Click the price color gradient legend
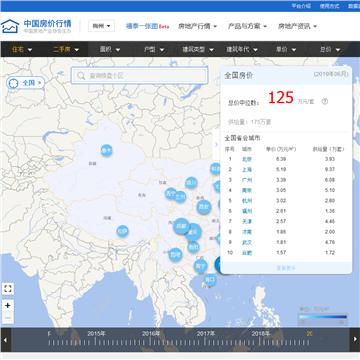Viewport: 360px width, 360px height. pyautogui.click(x=323, y=317)
